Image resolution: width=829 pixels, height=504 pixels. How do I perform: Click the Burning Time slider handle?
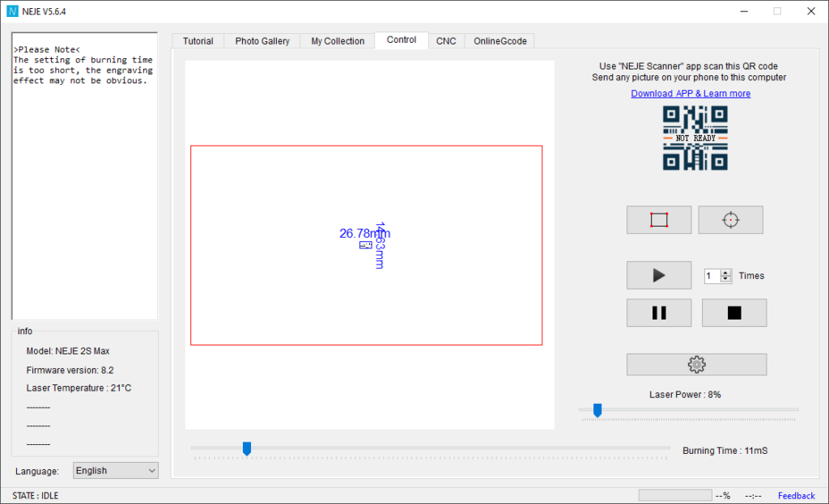(x=247, y=448)
